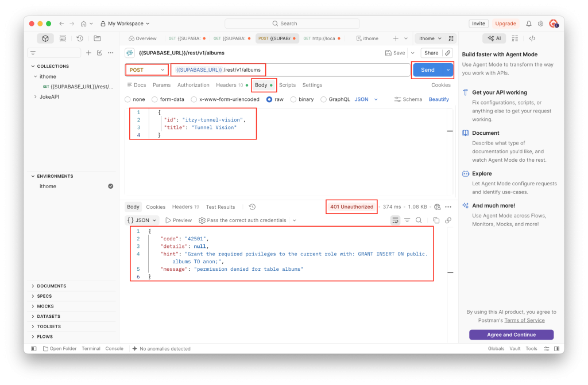Open the notifications bell
This screenshot has width=588, height=385.
[529, 24]
